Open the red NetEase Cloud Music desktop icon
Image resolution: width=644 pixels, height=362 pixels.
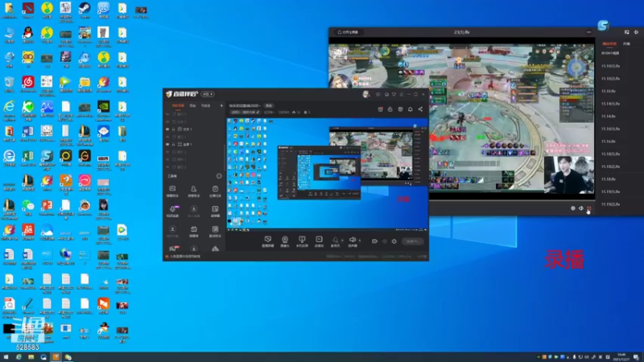click(x=28, y=84)
